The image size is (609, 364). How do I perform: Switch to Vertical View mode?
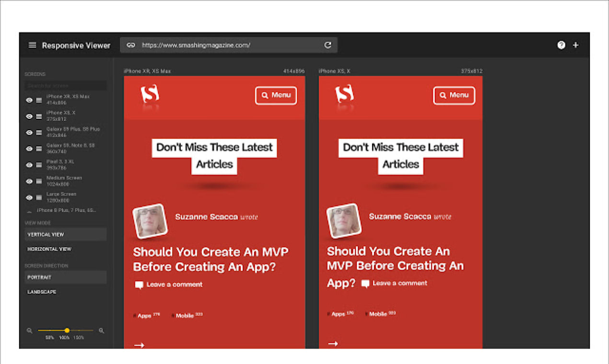pyautogui.click(x=66, y=234)
